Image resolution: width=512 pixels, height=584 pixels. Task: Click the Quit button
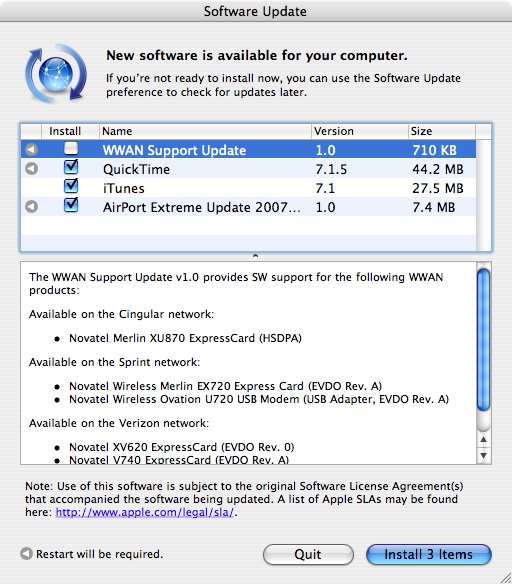[308, 554]
